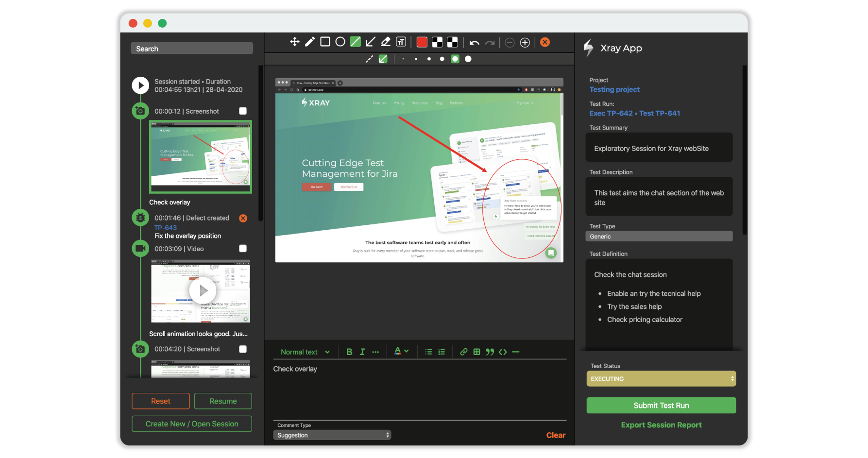Pick the red stroke color swatch
868x458 pixels.
pos(422,42)
